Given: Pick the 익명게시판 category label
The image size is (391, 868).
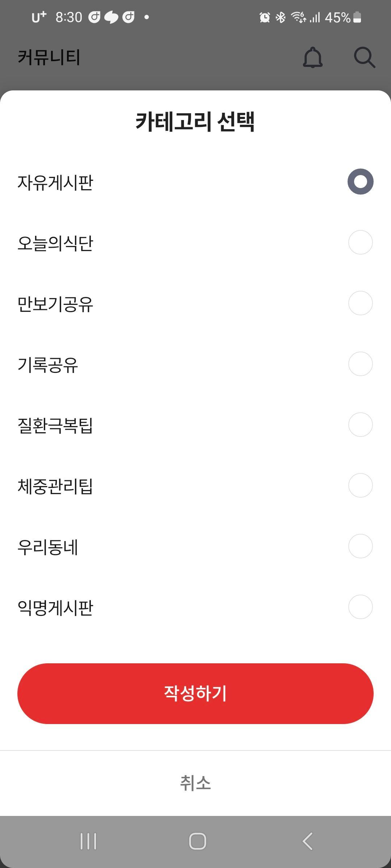Looking at the screenshot, I should (x=55, y=608).
